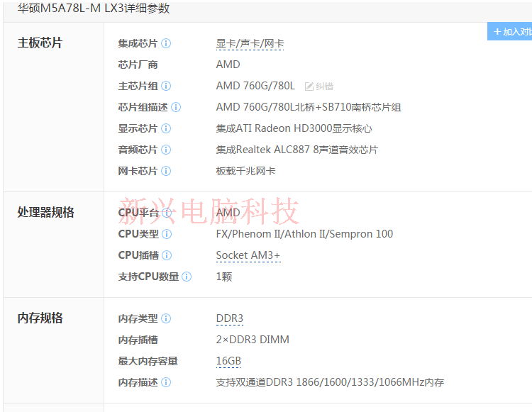
Task: Click the AMD 760G/780L北桥+SB710南桥芯片组 description
Action: (309, 107)
